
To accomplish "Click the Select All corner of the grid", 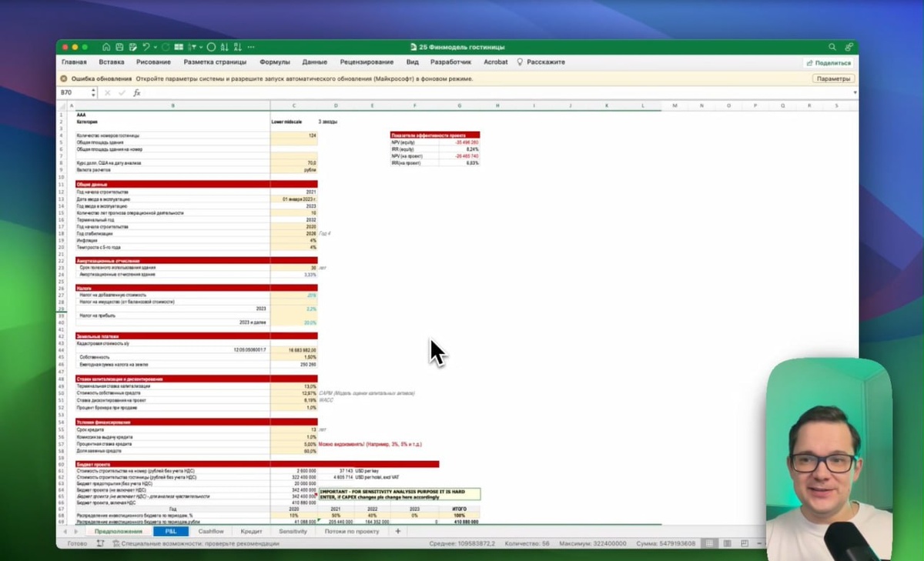I will point(64,105).
